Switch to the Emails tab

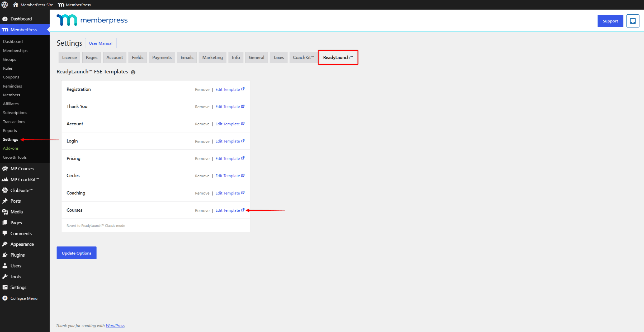point(187,58)
